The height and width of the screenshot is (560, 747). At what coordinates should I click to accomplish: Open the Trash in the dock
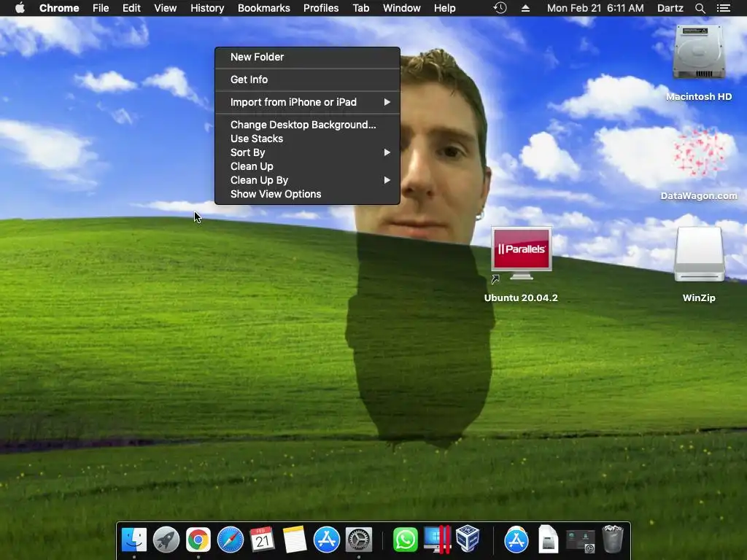tap(613, 540)
